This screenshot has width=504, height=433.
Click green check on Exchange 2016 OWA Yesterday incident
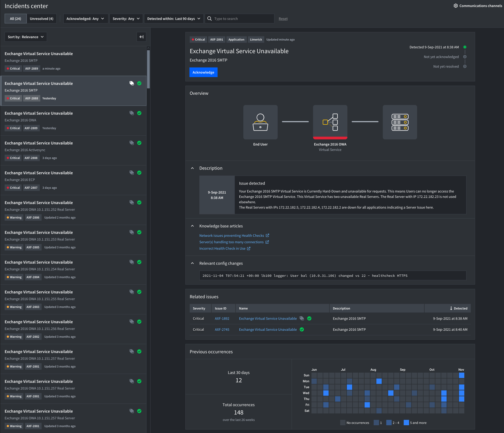click(x=139, y=113)
